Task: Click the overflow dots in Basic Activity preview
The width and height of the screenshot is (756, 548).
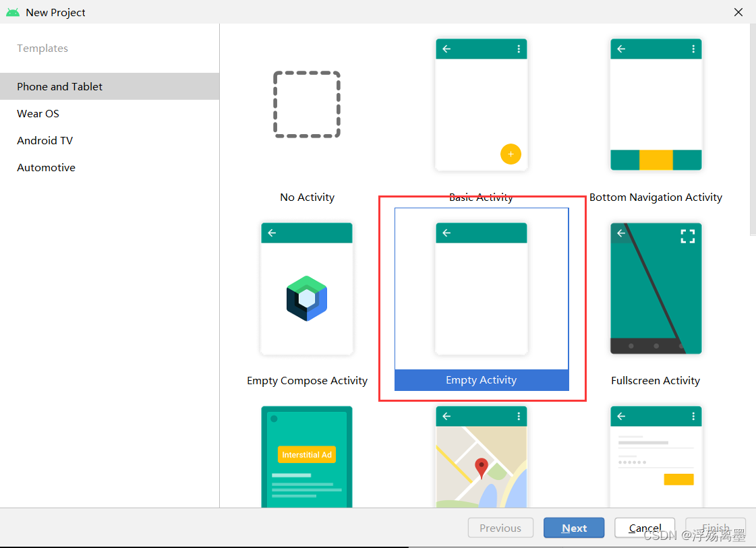Action: [x=519, y=49]
